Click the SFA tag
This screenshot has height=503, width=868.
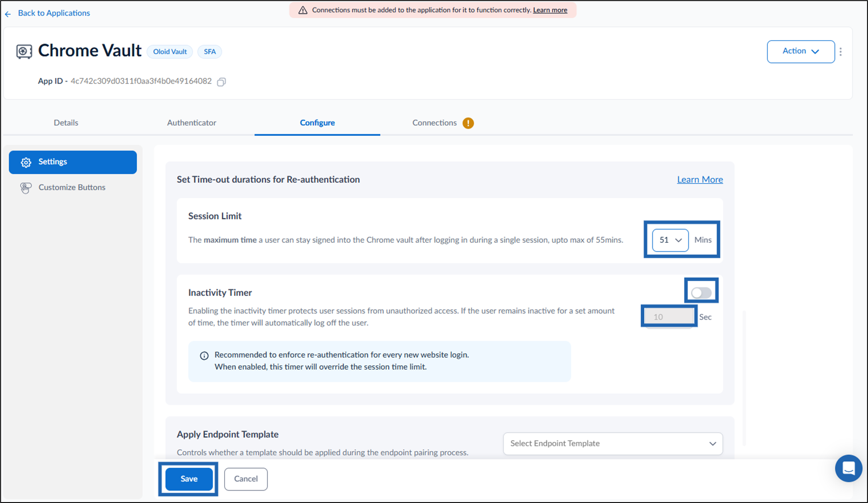pyautogui.click(x=210, y=52)
